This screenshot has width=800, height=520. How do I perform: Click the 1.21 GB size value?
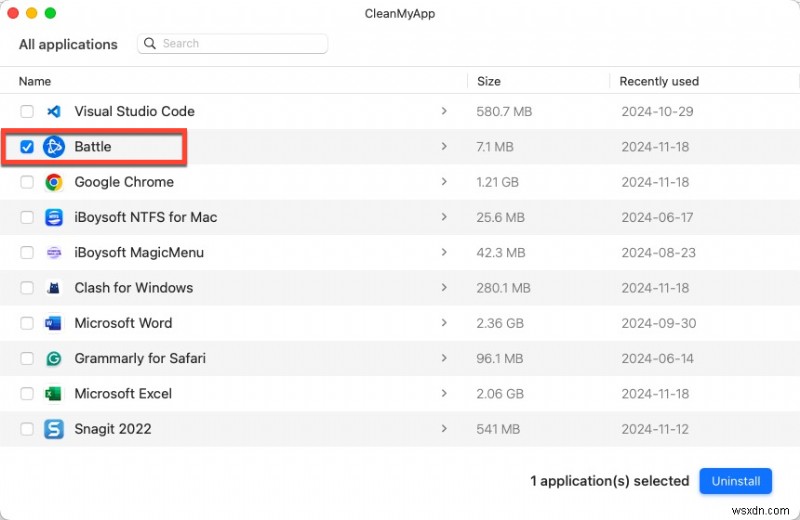tap(497, 182)
